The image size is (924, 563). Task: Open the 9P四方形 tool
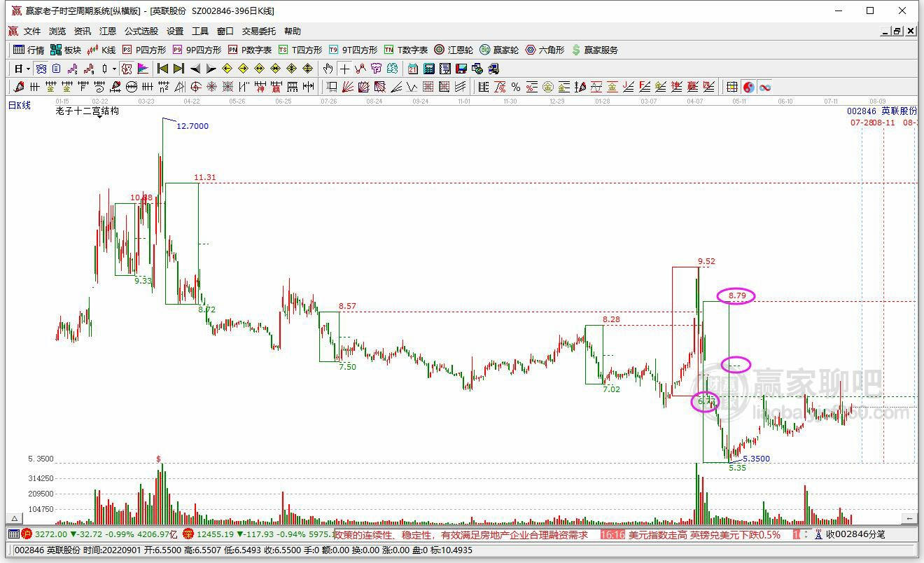[197, 50]
